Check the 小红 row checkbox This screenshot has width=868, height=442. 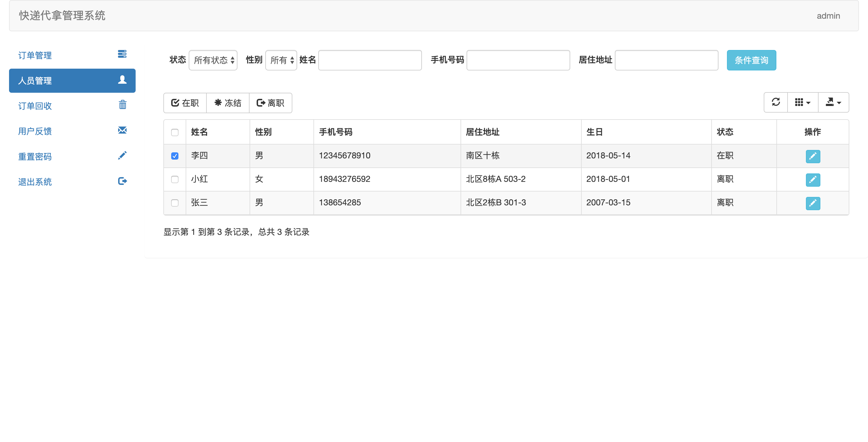pyautogui.click(x=175, y=179)
